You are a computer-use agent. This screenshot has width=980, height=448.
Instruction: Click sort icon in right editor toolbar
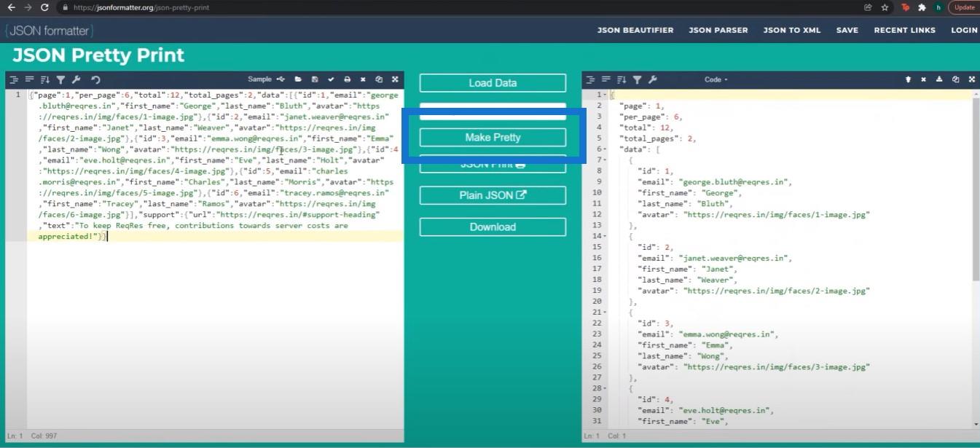pos(622,79)
